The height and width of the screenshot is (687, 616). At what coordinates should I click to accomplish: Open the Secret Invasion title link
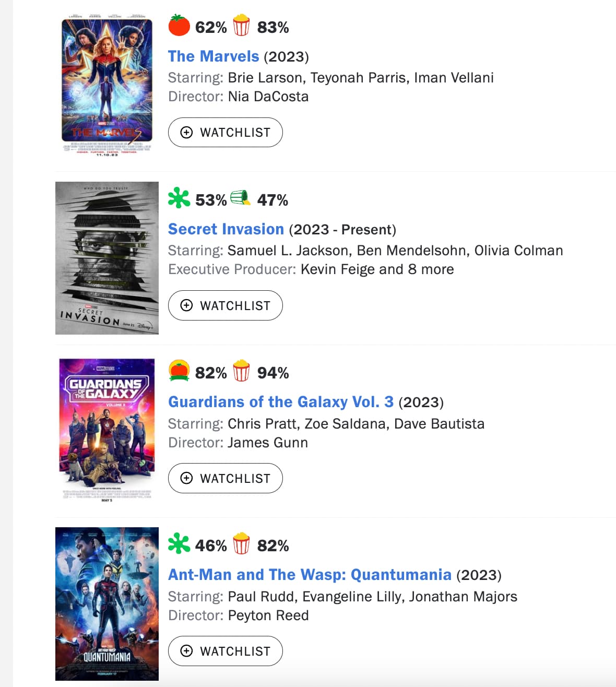coord(226,229)
